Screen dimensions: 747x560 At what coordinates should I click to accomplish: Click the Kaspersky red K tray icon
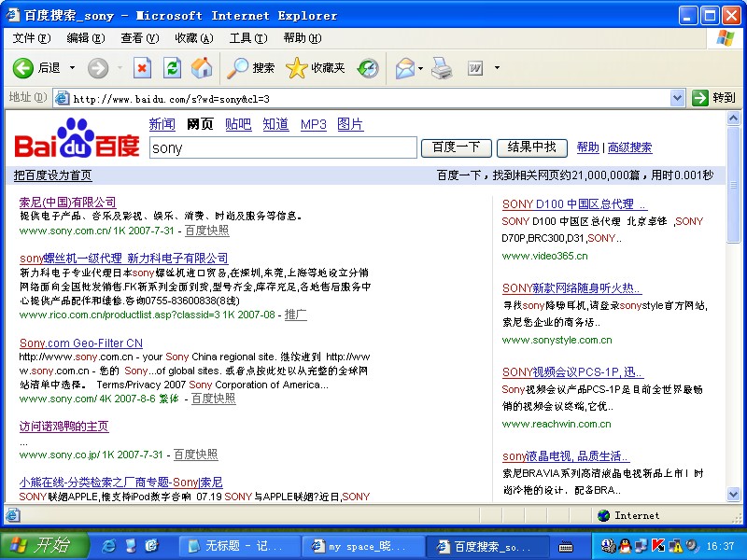658,546
